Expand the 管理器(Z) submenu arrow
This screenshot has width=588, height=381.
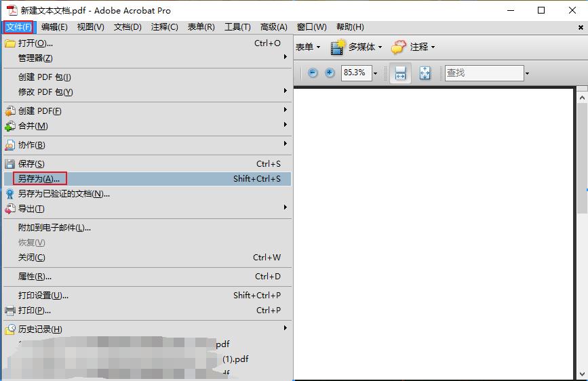286,57
